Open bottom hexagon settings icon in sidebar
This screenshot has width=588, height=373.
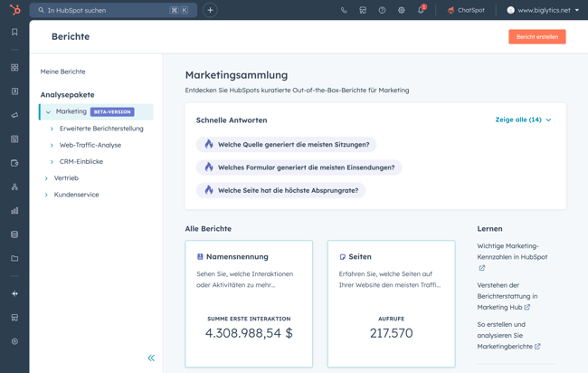(x=14, y=341)
